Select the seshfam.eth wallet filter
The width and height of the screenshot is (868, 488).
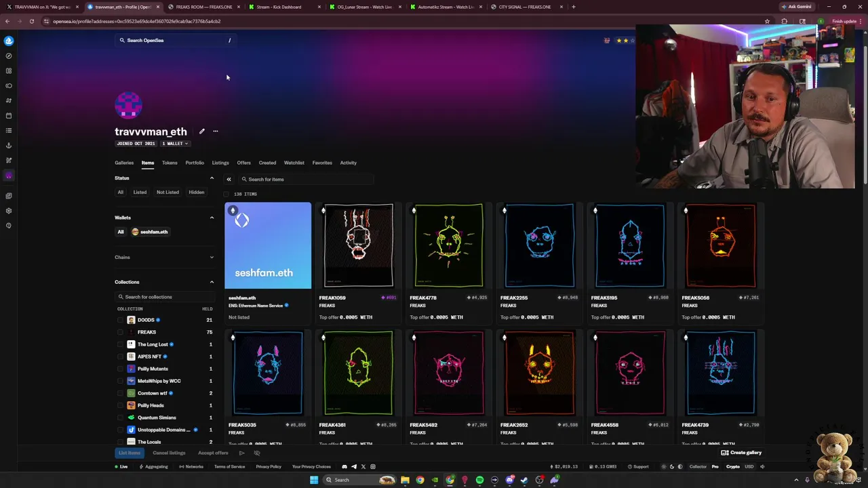150,232
